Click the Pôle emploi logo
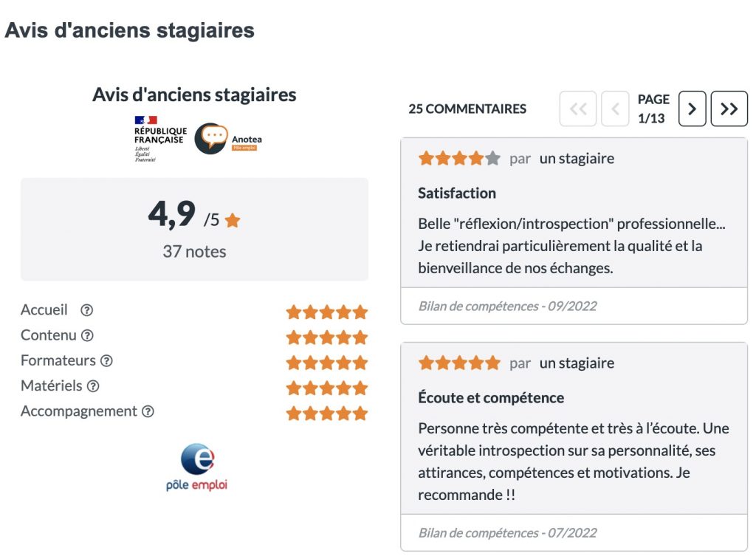The height and width of the screenshot is (559, 756). point(196,467)
